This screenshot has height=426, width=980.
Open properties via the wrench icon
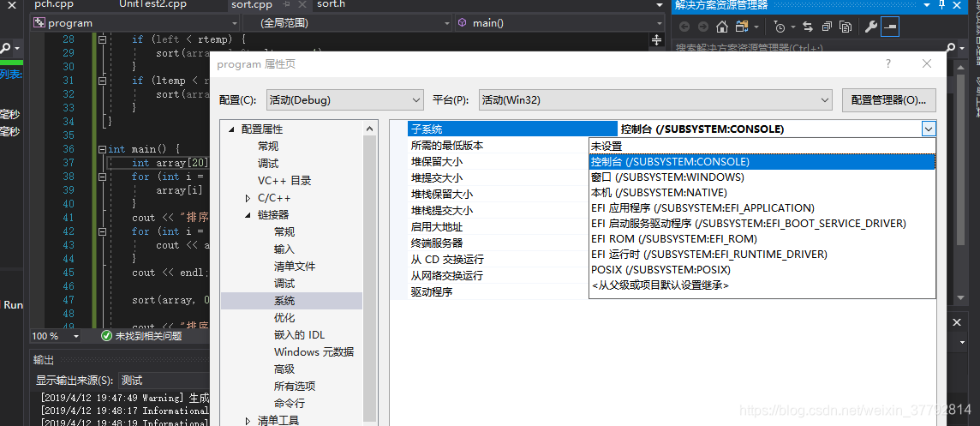point(870,27)
